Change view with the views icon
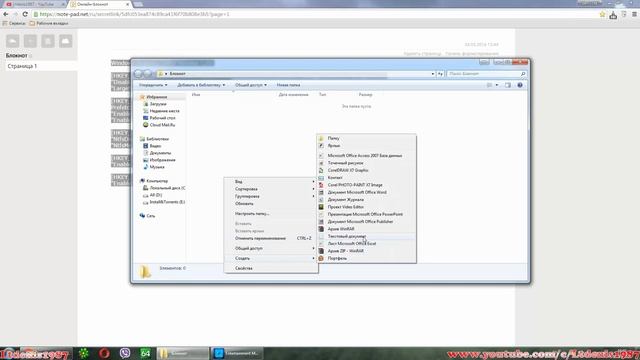The height and width of the screenshot is (360, 640). [x=489, y=85]
